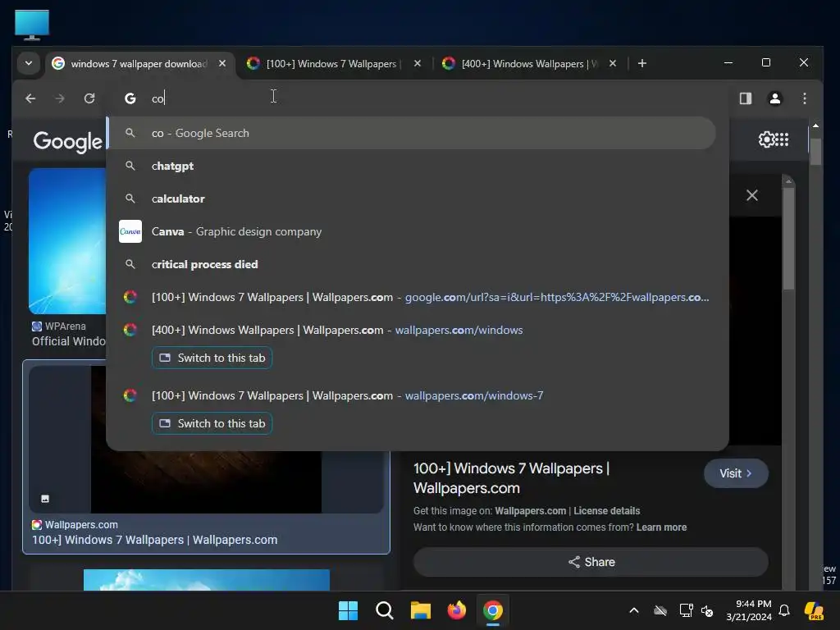The image size is (840, 630).
Task: Click the Learn more link
Action: click(x=662, y=527)
